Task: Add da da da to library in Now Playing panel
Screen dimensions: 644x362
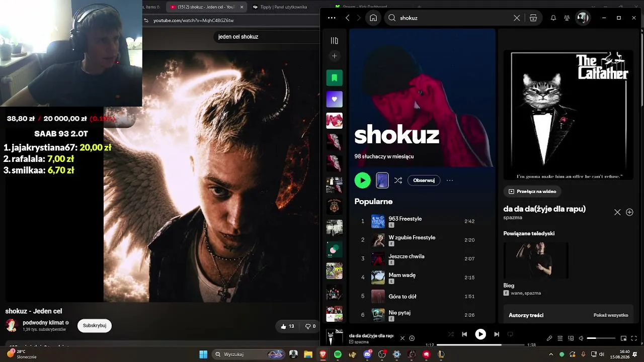Action: 629,212
